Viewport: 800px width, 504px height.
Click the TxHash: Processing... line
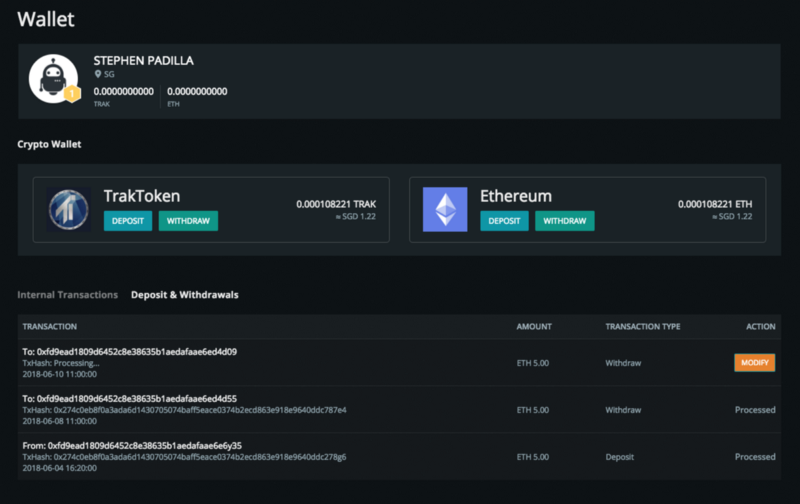(x=61, y=363)
